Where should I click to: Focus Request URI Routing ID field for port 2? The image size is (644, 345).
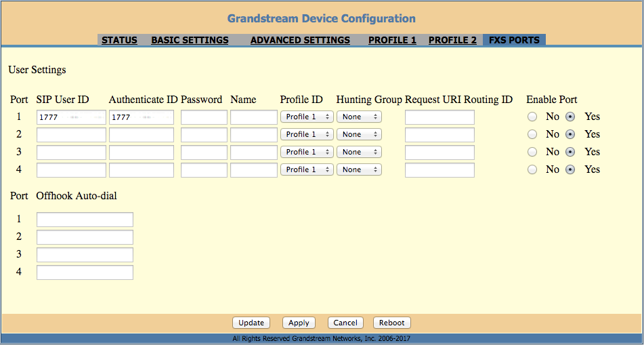(x=440, y=135)
